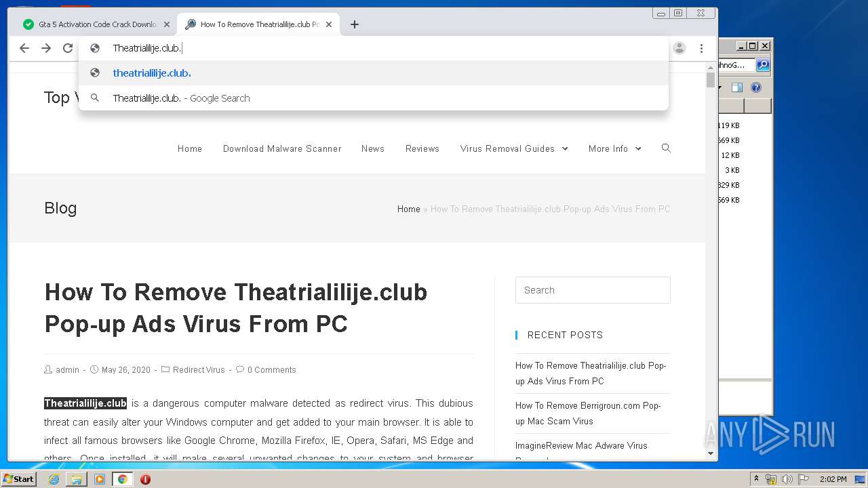Expand More Info dropdown menu
Image resolution: width=868 pixels, height=488 pixels.
(614, 148)
